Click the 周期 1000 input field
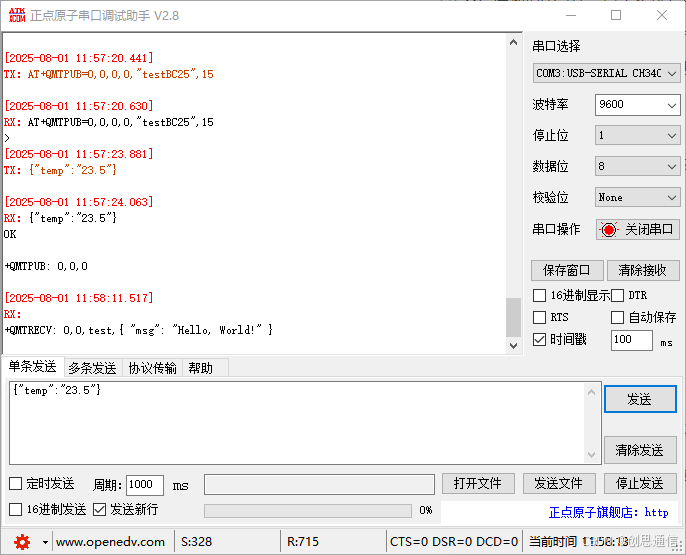This screenshot has height=555, width=686. coord(145,485)
